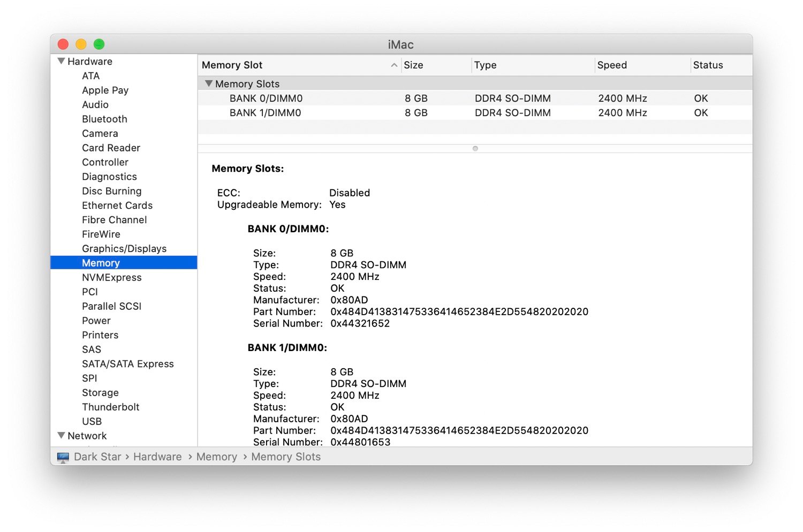This screenshot has height=532, width=803.
Task: Open the Storage section
Action: 100,392
